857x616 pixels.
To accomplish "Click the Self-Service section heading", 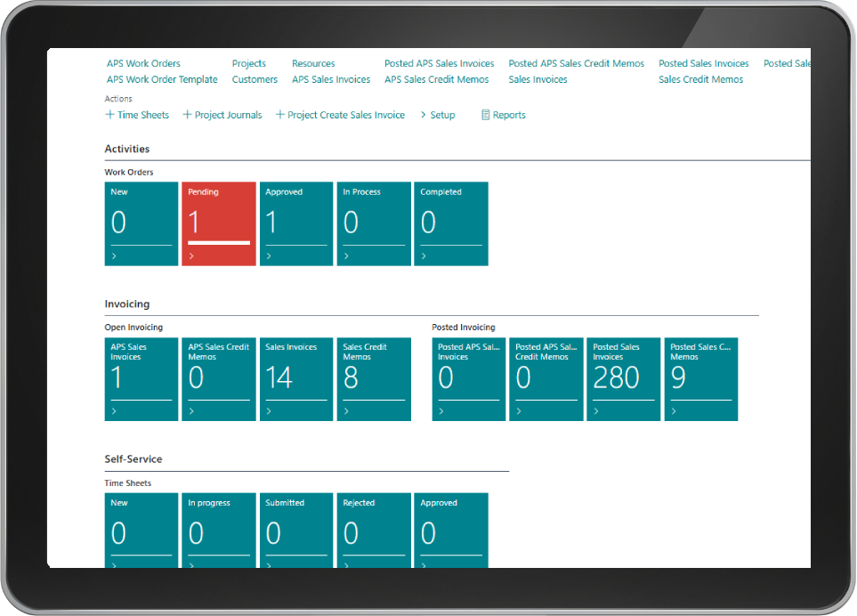I will 133,459.
